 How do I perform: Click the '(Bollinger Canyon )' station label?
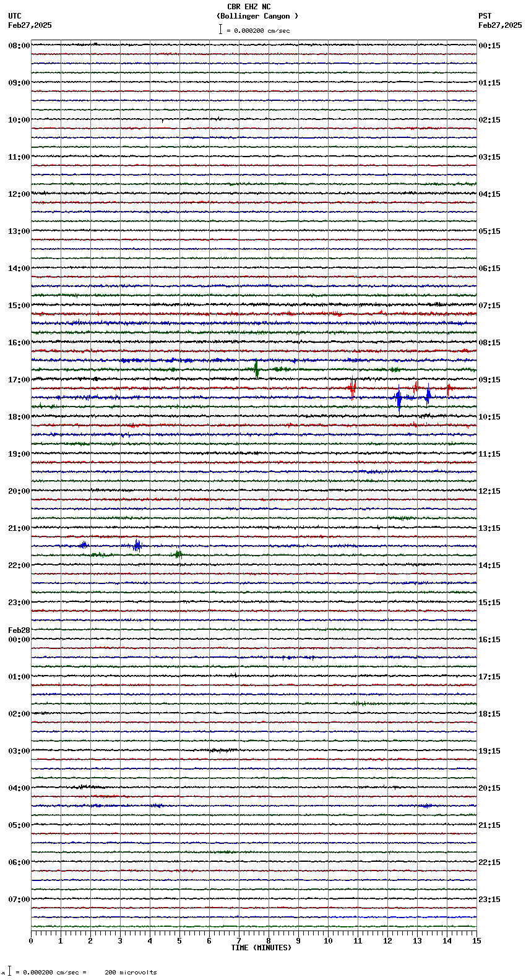(x=257, y=16)
